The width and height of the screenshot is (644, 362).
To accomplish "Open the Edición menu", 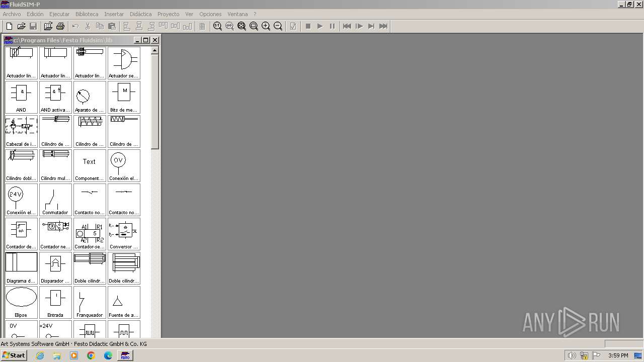I will click(x=35, y=14).
